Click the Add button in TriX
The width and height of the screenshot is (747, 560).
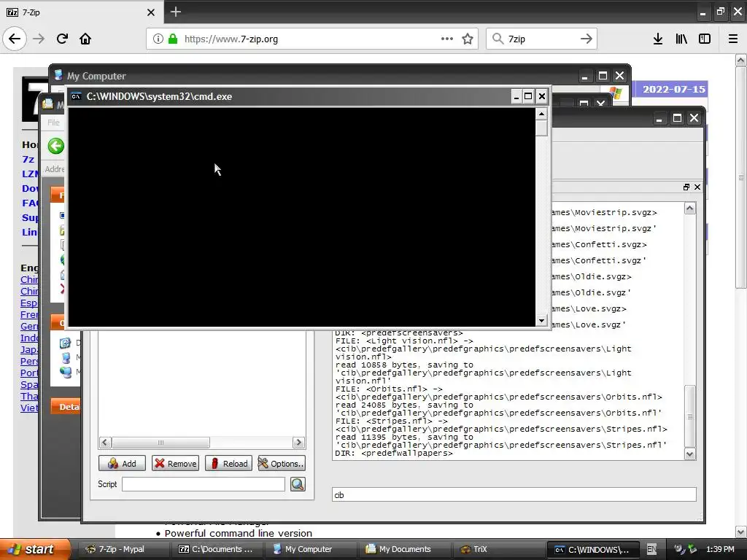pyautogui.click(x=122, y=463)
